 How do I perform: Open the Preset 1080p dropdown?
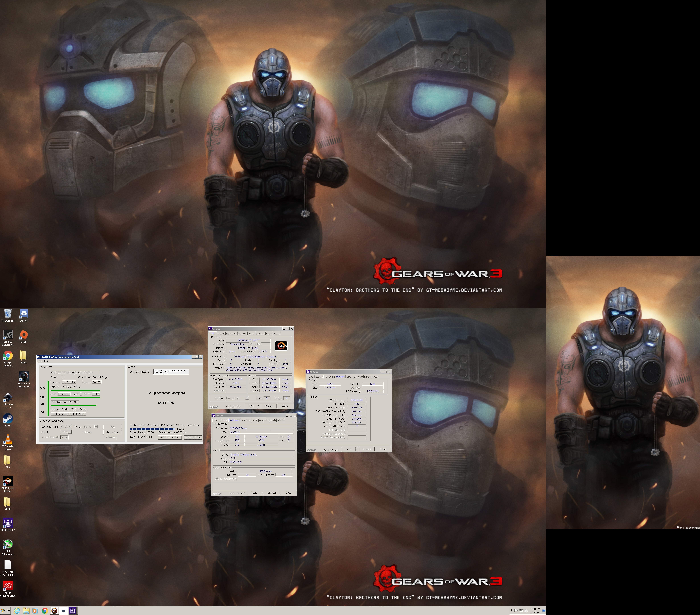[x=66, y=432]
